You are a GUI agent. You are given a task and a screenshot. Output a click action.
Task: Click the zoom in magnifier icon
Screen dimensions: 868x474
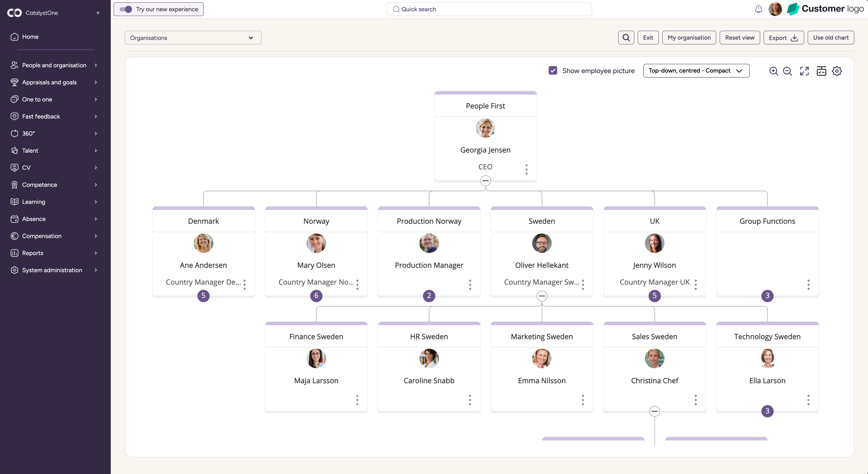click(774, 71)
